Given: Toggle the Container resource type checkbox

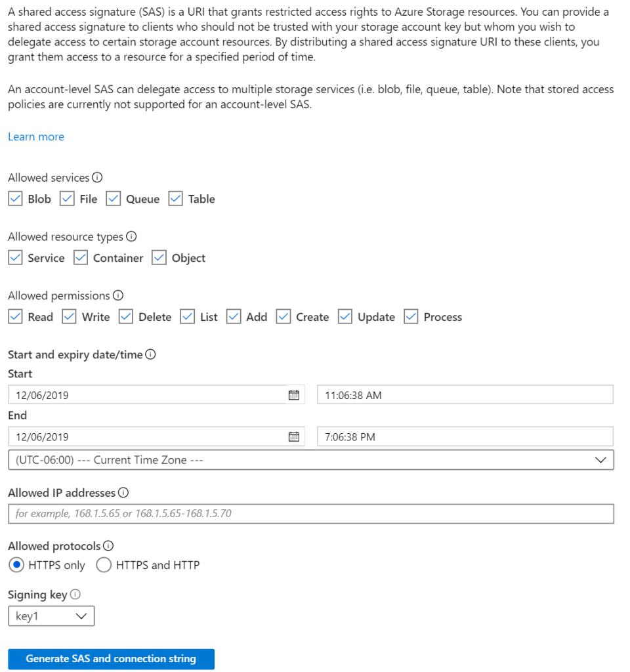Looking at the screenshot, I should 81,258.
